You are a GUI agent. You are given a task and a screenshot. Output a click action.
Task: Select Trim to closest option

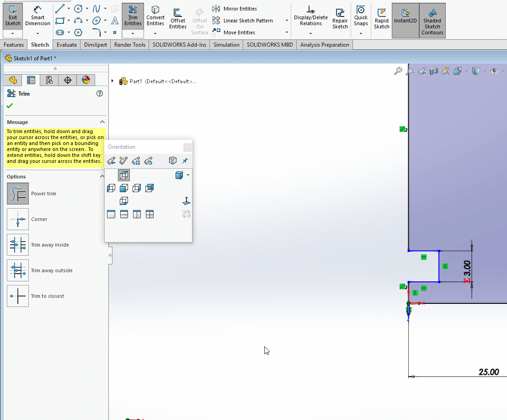(18, 296)
